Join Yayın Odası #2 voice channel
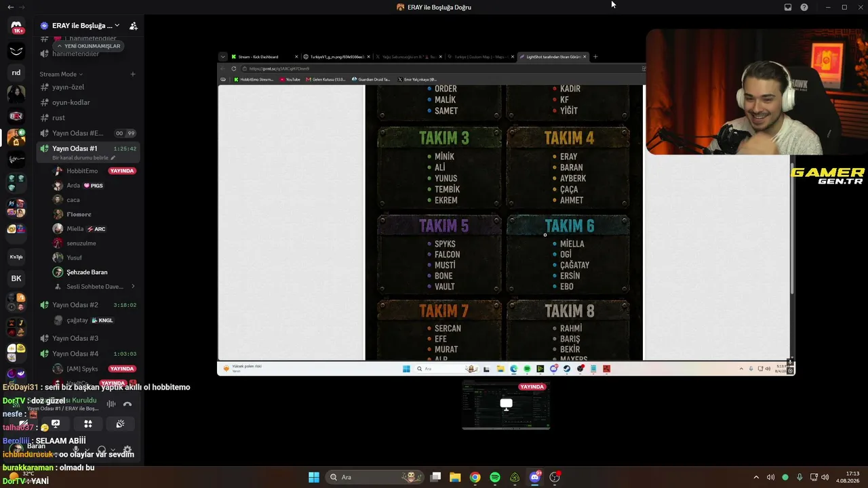868x488 pixels. [x=88, y=305]
